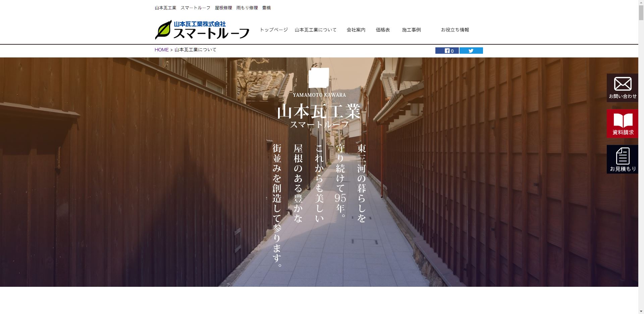Open the お役立ち情報 menu item
Screen dimensions: 644x314
click(x=455, y=30)
